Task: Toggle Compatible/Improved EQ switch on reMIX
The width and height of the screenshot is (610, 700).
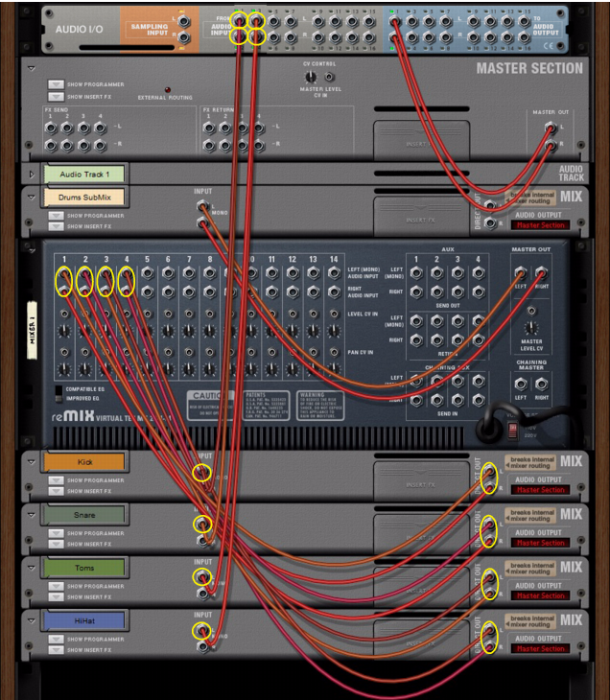Action: [x=59, y=393]
